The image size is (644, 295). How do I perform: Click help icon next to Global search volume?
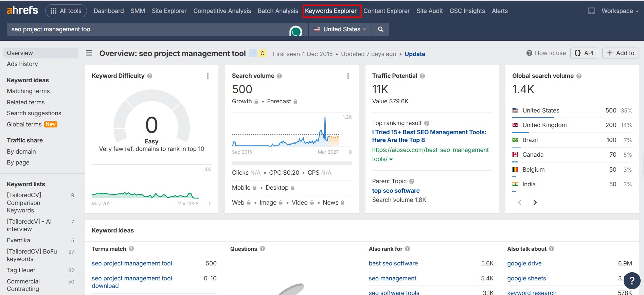[579, 76]
